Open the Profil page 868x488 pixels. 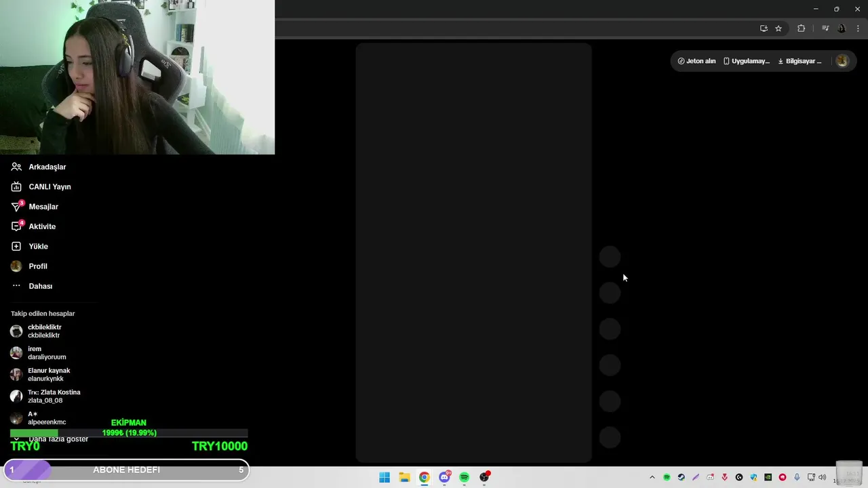[38, 266]
